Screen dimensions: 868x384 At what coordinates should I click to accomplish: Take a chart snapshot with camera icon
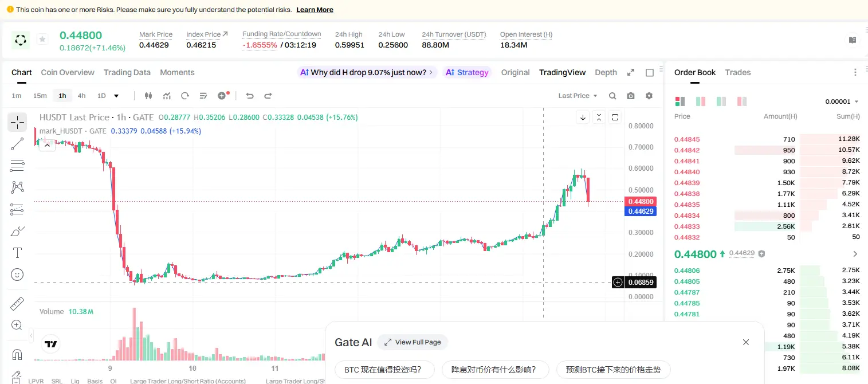click(x=631, y=96)
